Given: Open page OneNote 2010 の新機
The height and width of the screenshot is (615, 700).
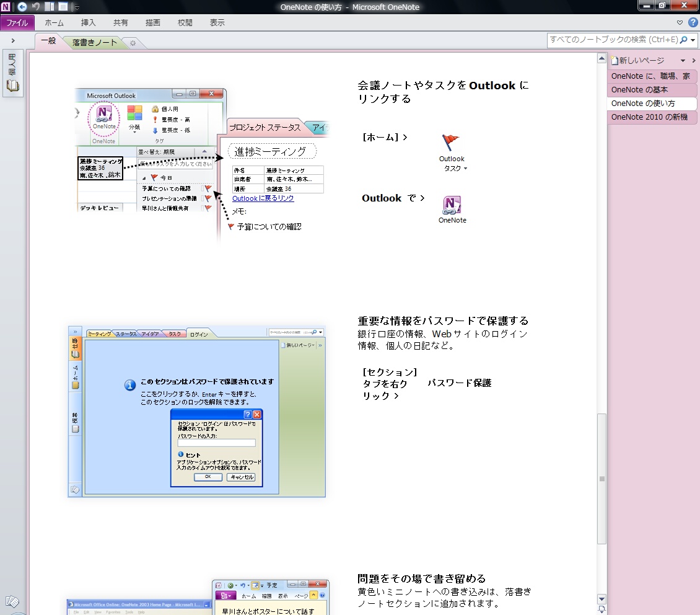Looking at the screenshot, I should 651,117.
